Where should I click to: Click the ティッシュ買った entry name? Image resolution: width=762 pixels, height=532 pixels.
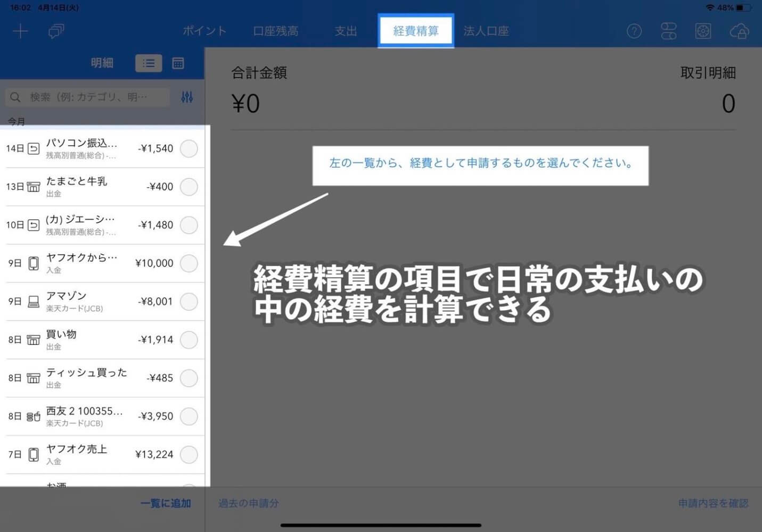tap(86, 372)
